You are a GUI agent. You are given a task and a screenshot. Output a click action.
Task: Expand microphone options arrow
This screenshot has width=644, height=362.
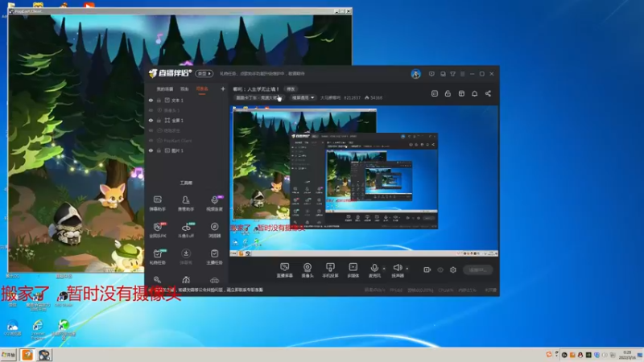pos(384,269)
